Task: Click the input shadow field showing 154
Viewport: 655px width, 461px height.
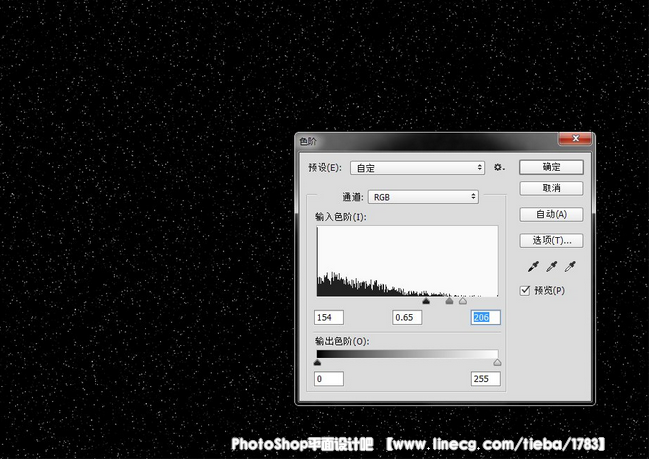Action: pos(328,317)
